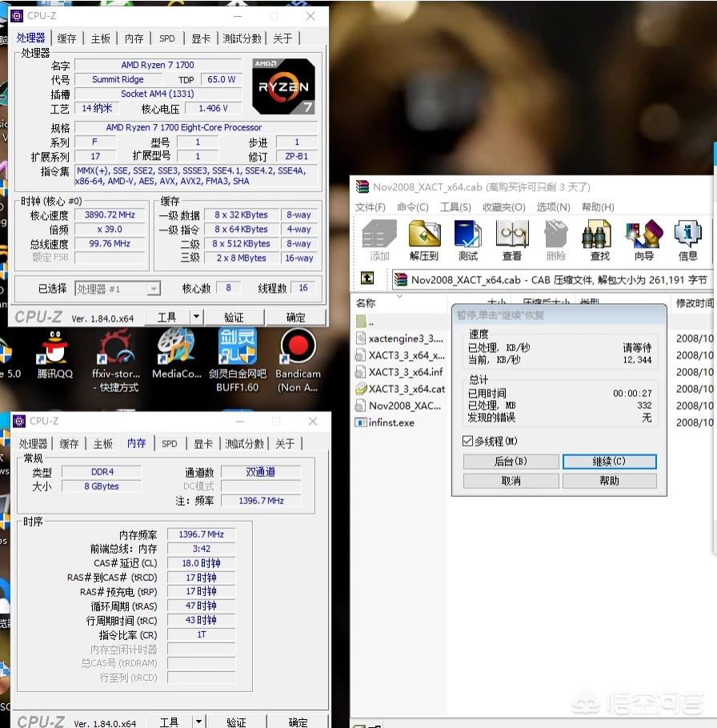The image size is (717, 728).
Task: Click the 18.0 时钟 CAS latency value
Action: (201, 563)
